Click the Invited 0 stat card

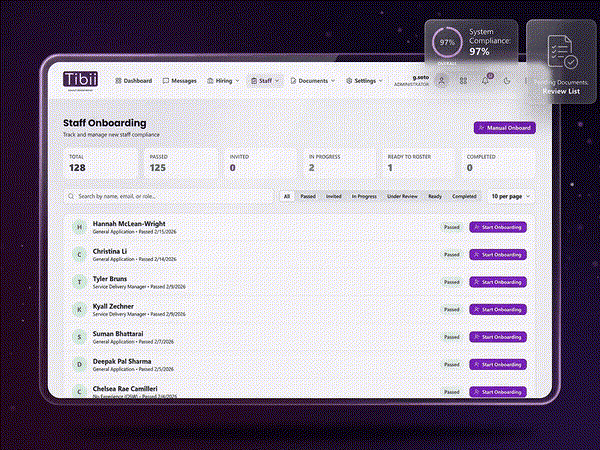261,163
